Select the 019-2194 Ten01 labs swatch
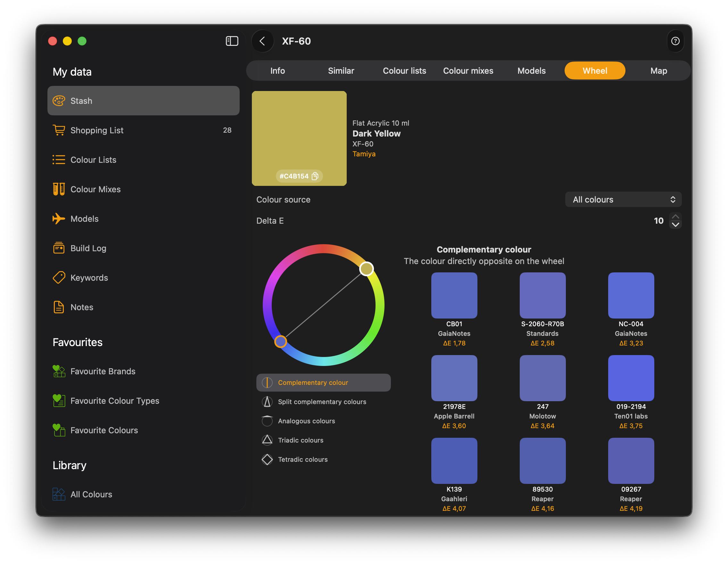This screenshot has height=564, width=728. click(x=631, y=378)
